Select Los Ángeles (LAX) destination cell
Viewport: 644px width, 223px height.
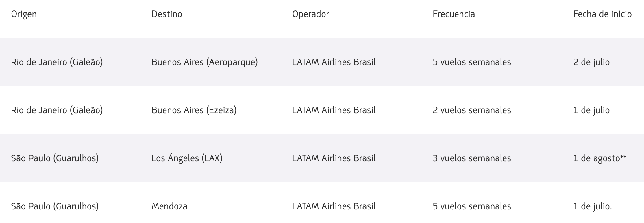coord(187,158)
